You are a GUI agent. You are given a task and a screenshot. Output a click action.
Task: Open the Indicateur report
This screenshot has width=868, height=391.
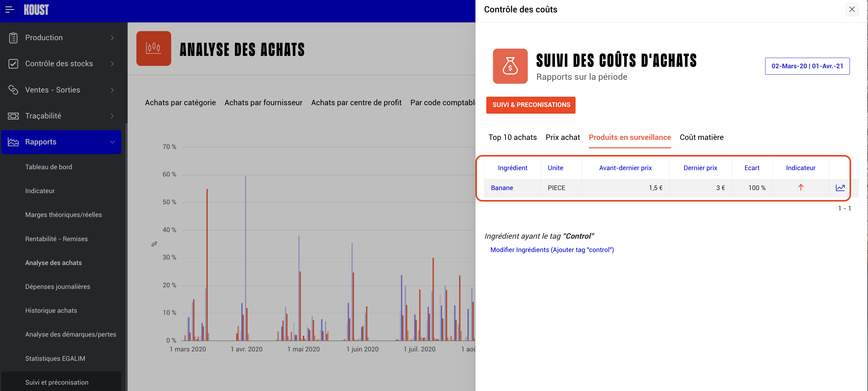click(40, 191)
